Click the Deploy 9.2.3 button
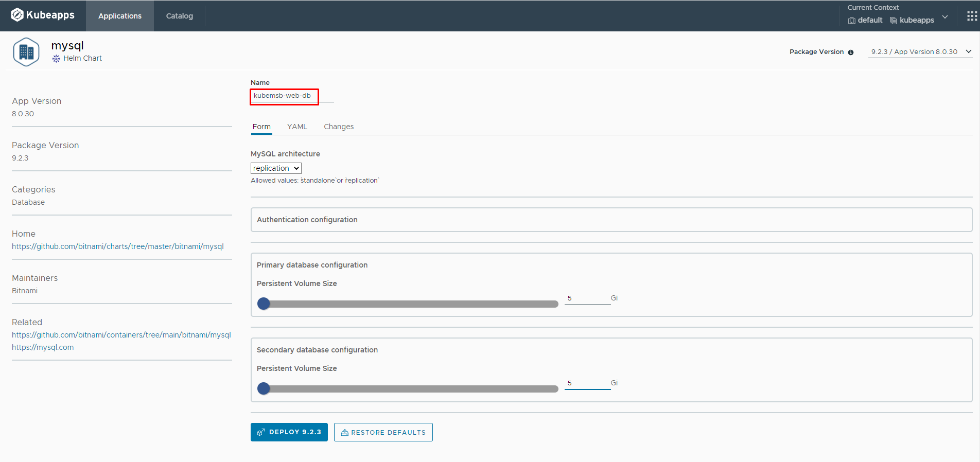 click(289, 432)
